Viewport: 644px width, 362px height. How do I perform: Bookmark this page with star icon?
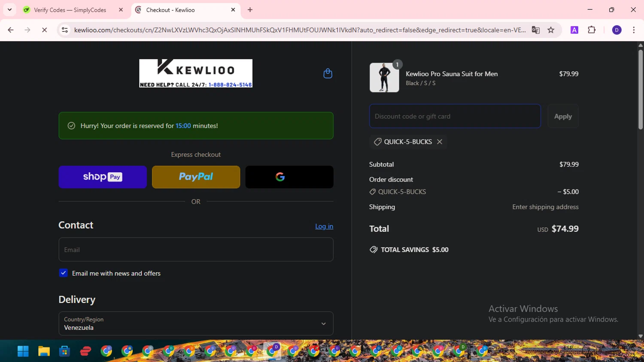(x=551, y=30)
